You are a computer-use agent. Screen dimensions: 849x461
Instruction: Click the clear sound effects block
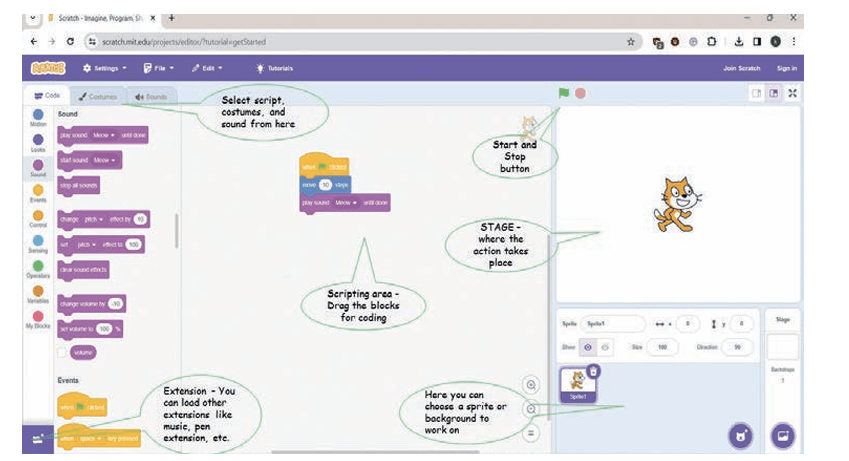click(x=83, y=270)
